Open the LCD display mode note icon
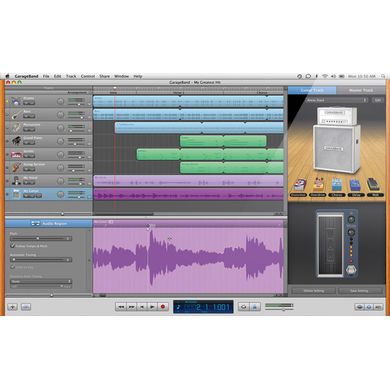 (x=178, y=307)
